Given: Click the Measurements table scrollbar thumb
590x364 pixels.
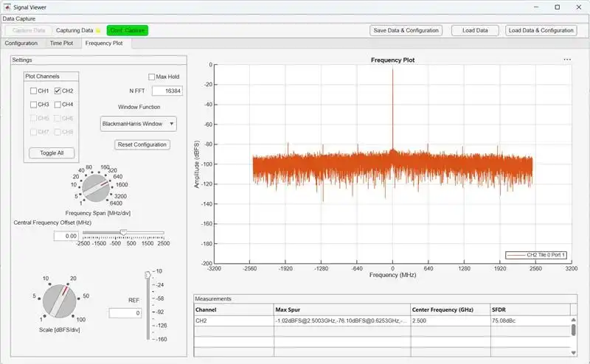Looking at the screenshot, I should point(574,330).
